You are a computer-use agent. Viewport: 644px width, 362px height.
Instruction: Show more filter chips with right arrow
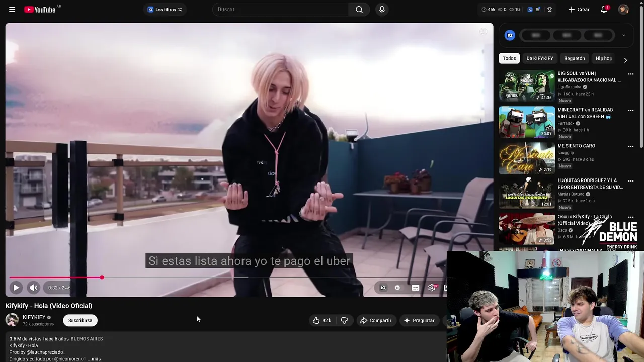625,60
